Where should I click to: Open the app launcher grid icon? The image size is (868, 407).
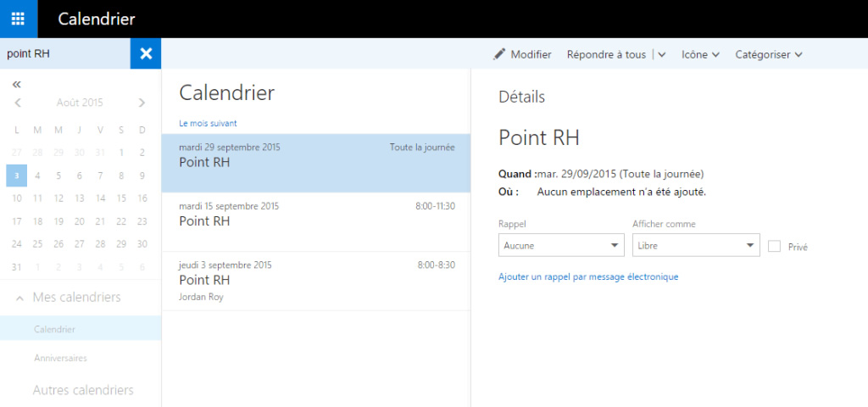[19, 19]
